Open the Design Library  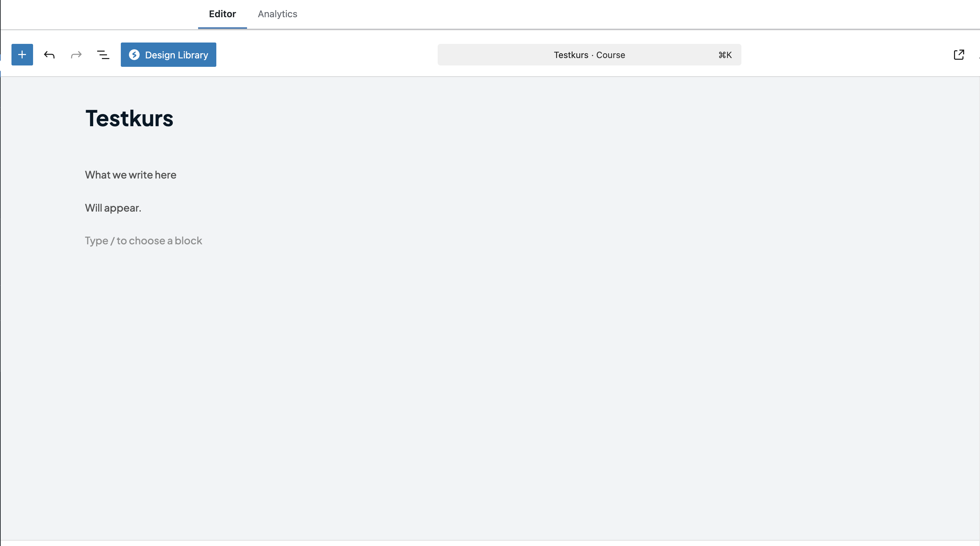[x=168, y=55]
